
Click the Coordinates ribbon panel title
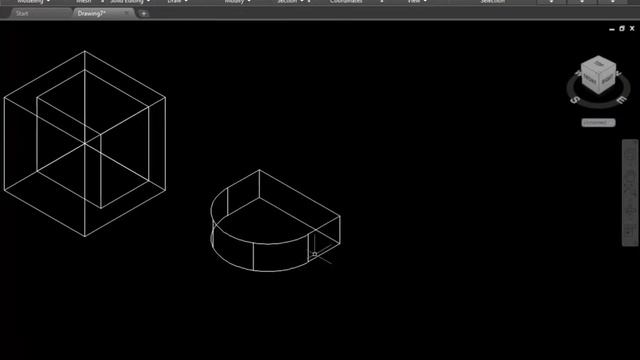point(346,2)
